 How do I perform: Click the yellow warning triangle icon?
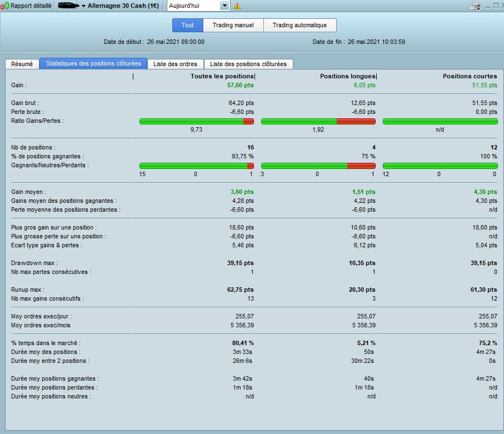pyautogui.click(x=237, y=6)
